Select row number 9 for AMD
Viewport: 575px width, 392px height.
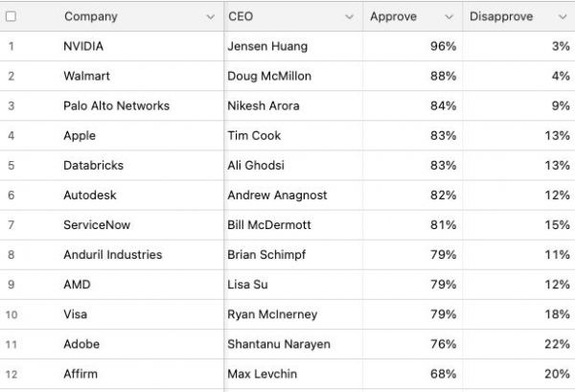[11, 284]
